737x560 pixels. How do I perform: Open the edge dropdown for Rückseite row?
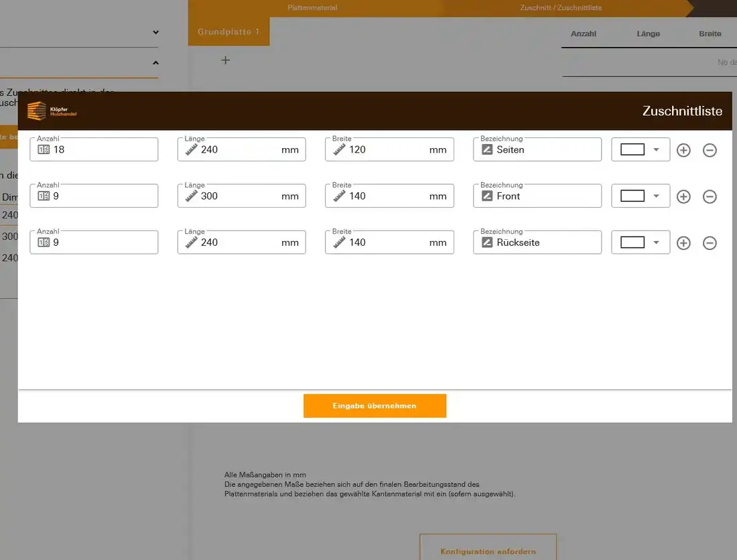click(641, 242)
